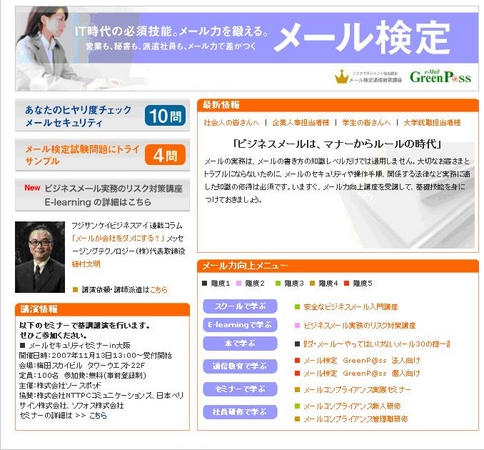
Task: Open メール検定試験問題にトライ サンプル banner
Action: point(102,155)
